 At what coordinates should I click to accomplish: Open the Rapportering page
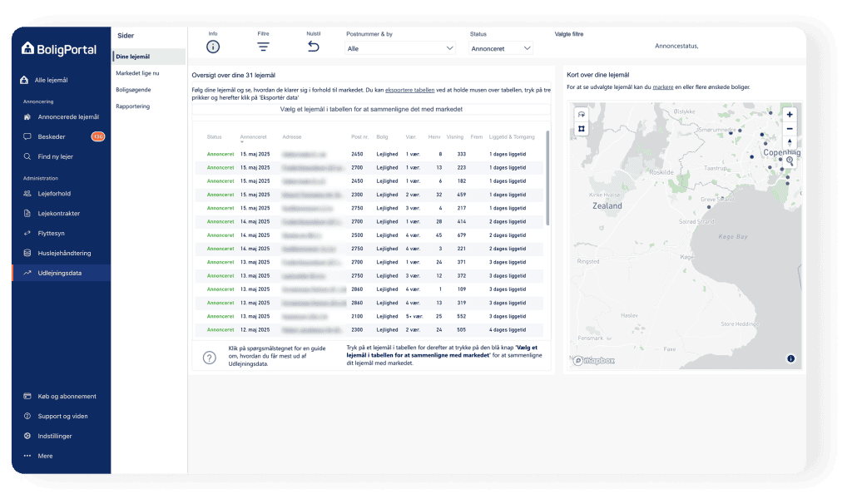coord(133,106)
